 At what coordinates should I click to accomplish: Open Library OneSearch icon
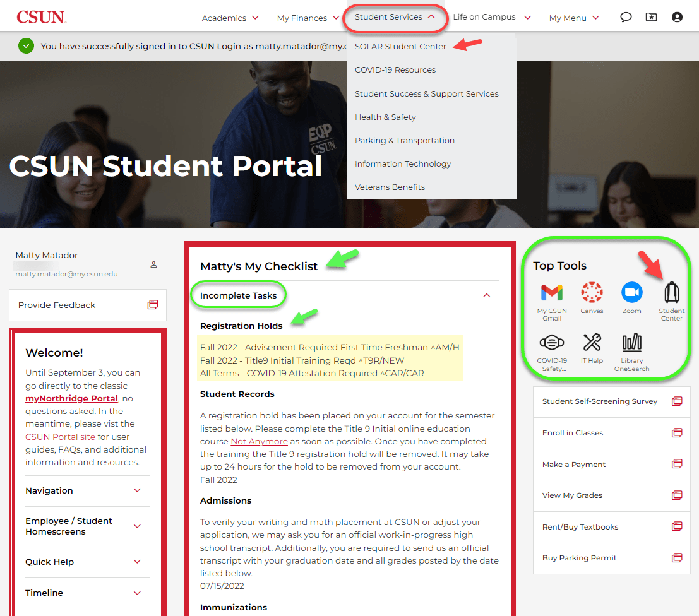coord(631,342)
